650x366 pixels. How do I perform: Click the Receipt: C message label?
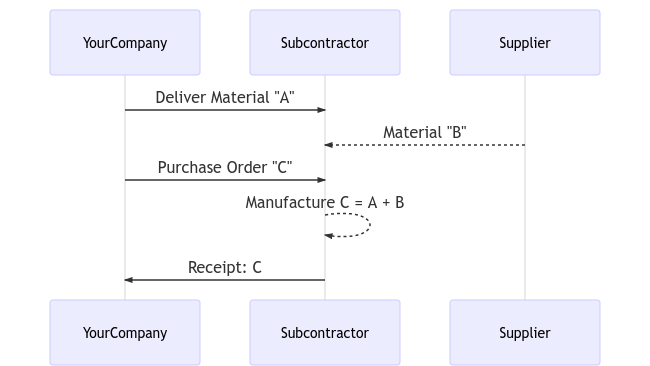click(225, 267)
